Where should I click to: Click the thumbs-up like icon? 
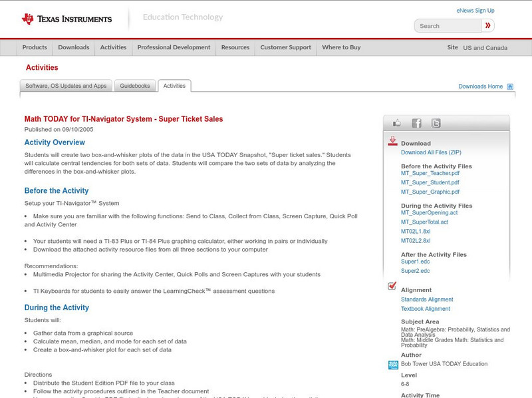coord(396,123)
